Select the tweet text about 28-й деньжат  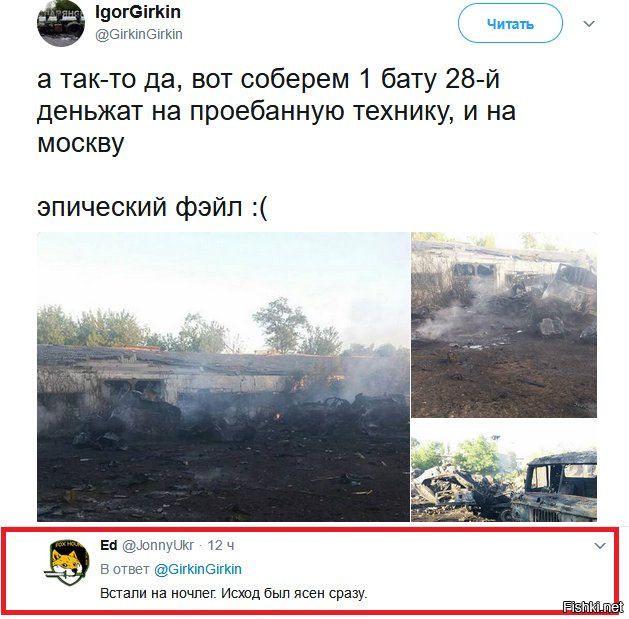tap(276, 110)
